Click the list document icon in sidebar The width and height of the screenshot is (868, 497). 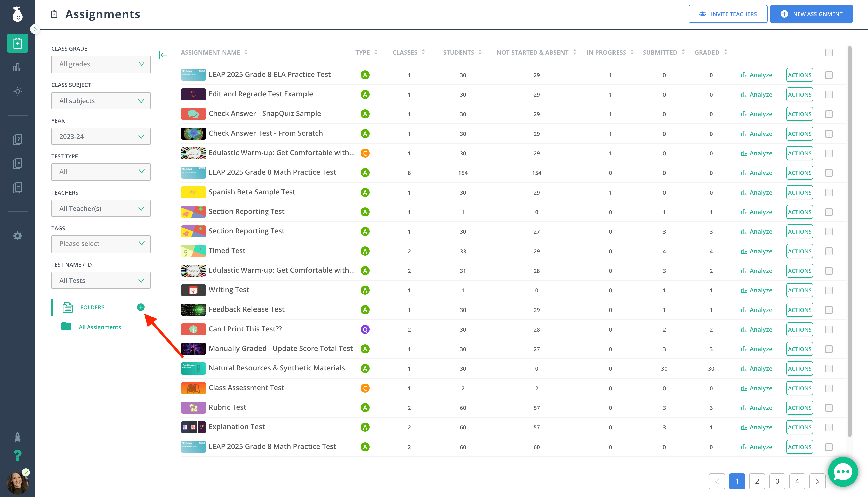click(x=17, y=188)
